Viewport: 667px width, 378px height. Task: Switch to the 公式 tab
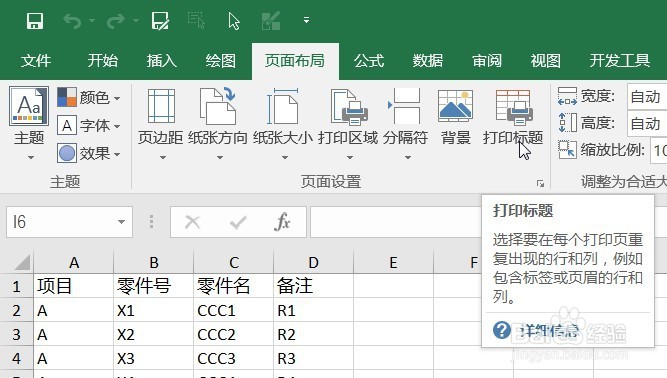(x=369, y=61)
